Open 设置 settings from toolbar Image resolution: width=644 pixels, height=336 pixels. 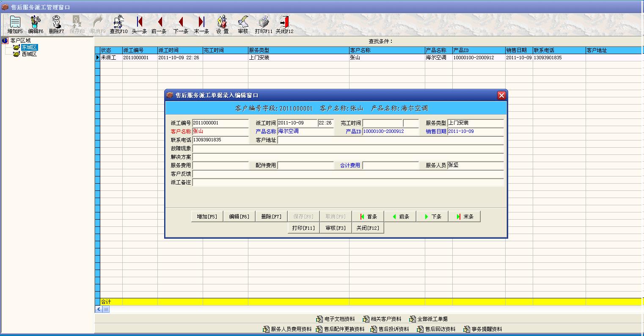point(222,25)
